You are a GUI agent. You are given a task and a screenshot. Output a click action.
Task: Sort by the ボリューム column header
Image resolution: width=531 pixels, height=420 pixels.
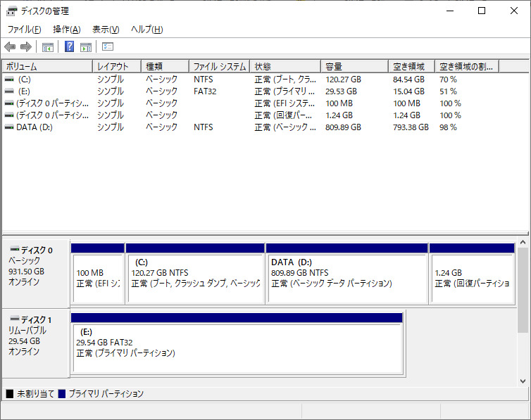tap(46, 66)
